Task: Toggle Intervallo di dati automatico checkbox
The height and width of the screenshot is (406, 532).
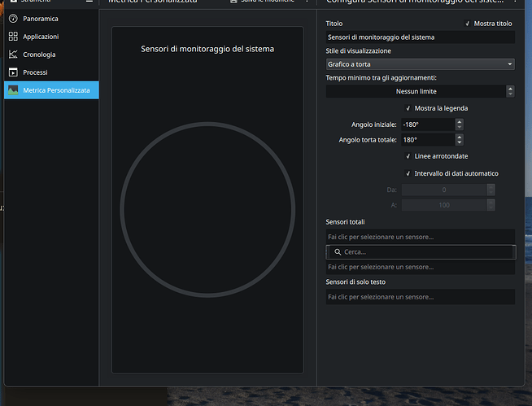Action: pyautogui.click(x=408, y=173)
